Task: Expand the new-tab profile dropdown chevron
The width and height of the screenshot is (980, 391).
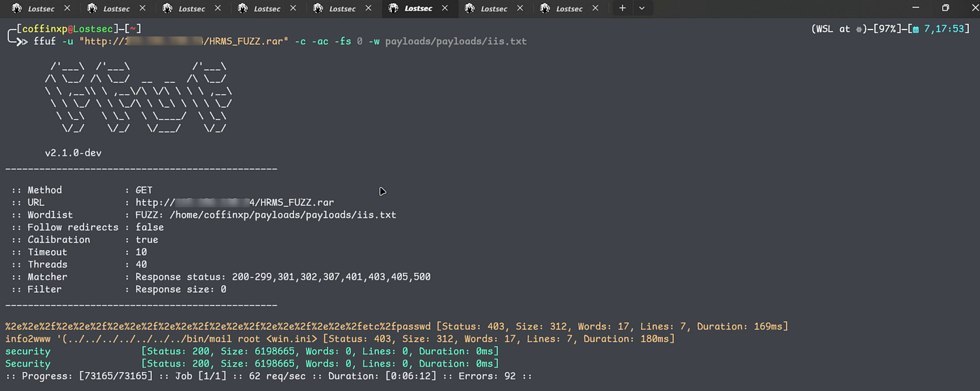Action: tap(641, 8)
